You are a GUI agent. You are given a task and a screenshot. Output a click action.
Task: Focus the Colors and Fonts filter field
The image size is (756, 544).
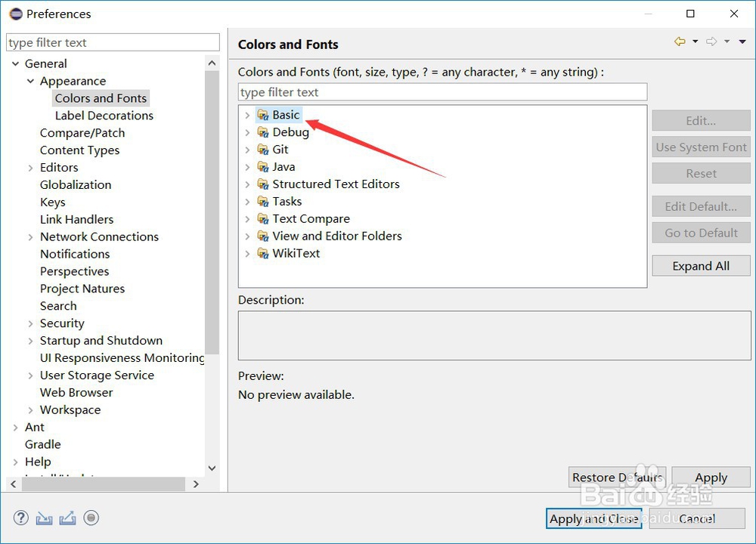point(442,92)
